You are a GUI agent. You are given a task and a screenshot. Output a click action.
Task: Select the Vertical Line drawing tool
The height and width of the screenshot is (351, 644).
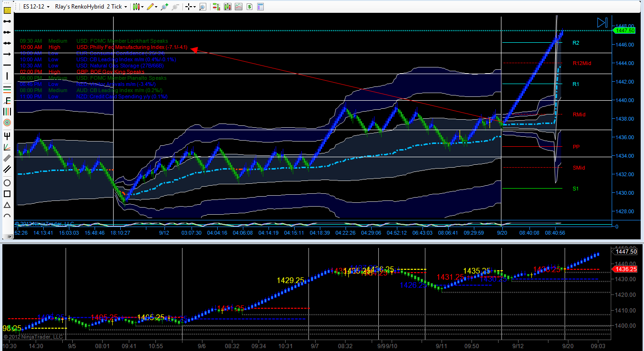coord(7,76)
